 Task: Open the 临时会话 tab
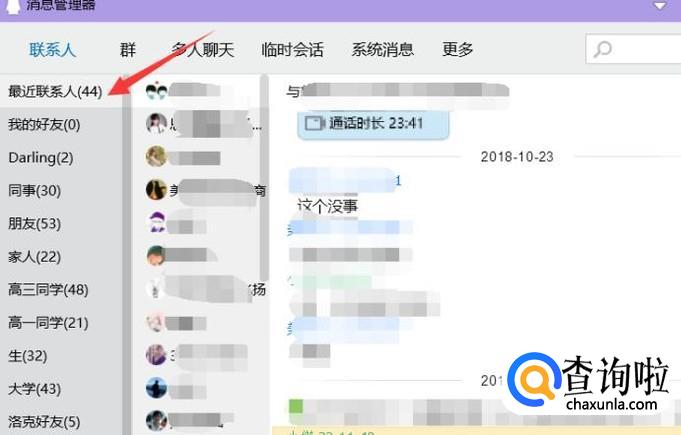tap(292, 49)
